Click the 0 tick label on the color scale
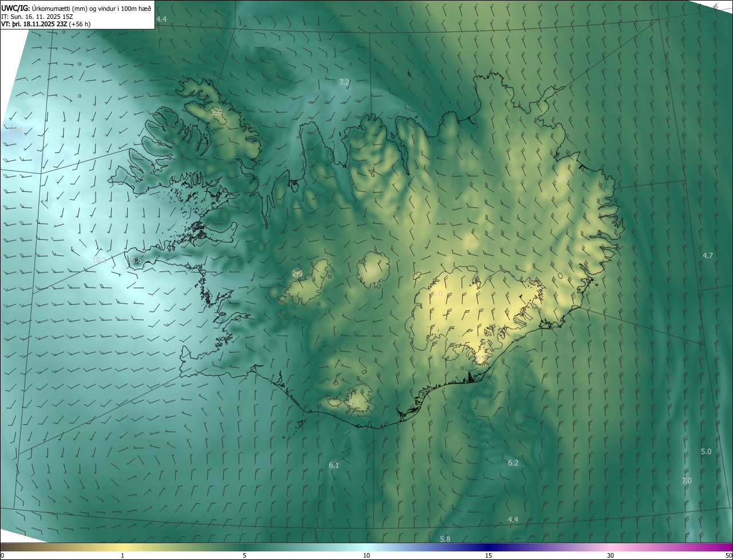This screenshot has width=733, height=560. pos(2,555)
